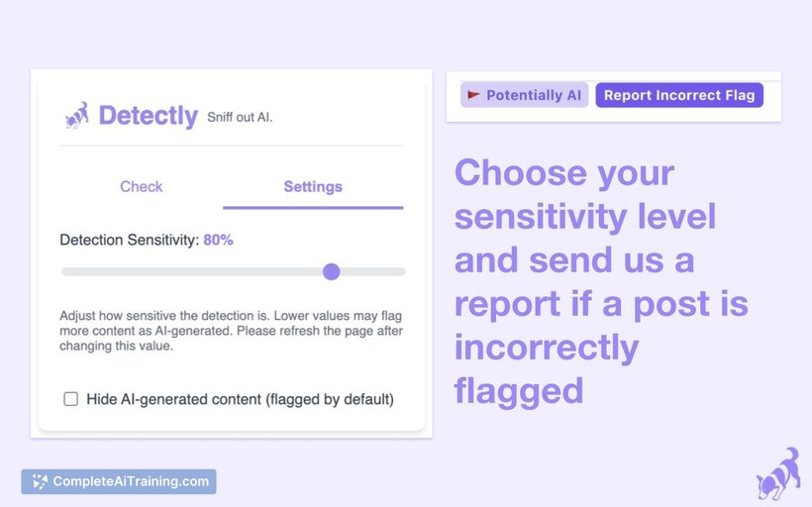Click the Detection Sensitivity slider handle

(332, 271)
